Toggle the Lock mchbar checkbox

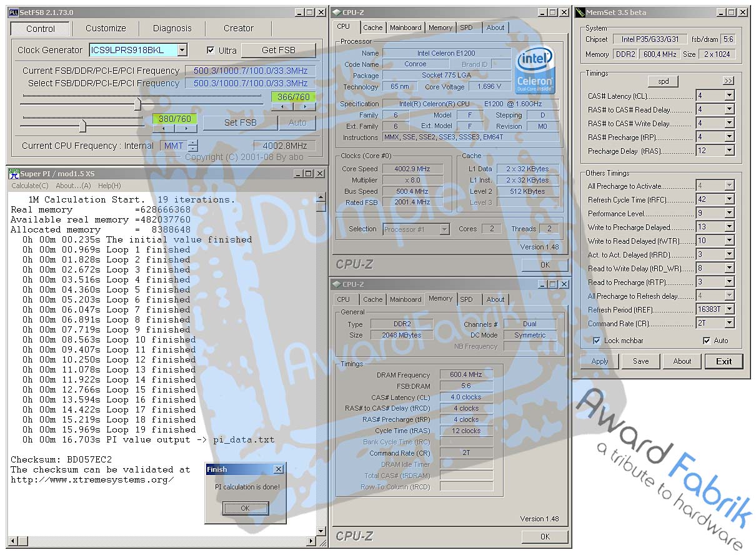[x=597, y=341]
